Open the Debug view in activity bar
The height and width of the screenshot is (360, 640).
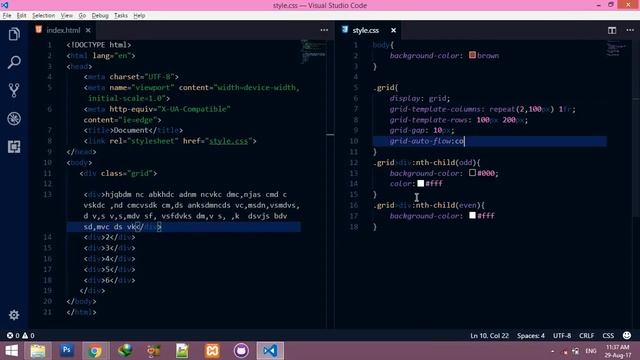(x=14, y=119)
